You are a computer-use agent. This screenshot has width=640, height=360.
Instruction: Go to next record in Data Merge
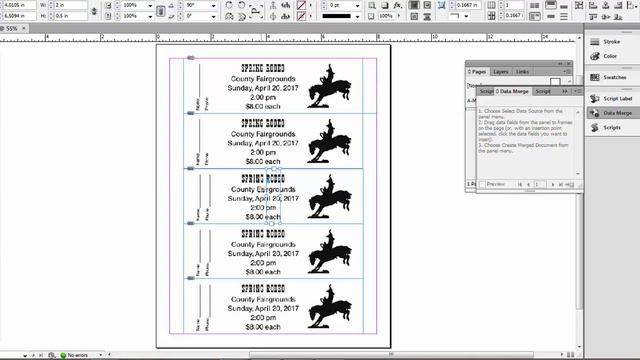(x=553, y=184)
